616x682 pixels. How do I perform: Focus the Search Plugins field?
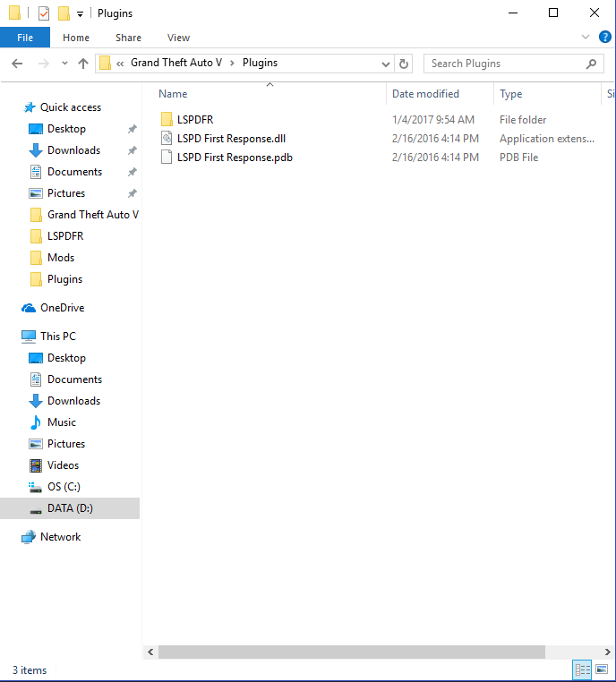513,64
